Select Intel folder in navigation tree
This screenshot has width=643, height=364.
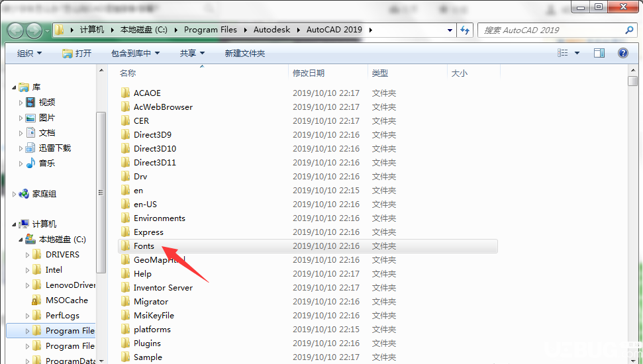54,270
